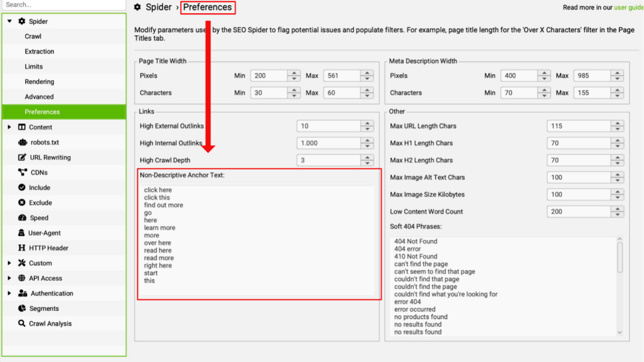Click the robots.txt robot icon
This screenshot has width=644, height=362.
click(x=22, y=142)
